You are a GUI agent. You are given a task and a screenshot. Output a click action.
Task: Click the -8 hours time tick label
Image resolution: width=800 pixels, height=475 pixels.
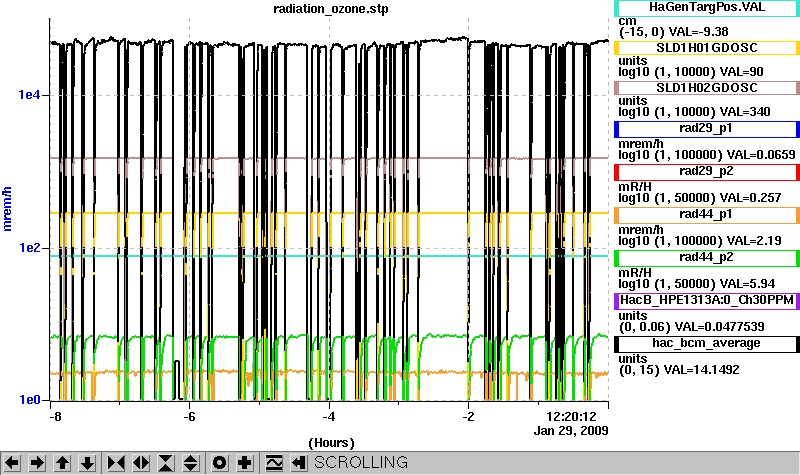(55, 417)
